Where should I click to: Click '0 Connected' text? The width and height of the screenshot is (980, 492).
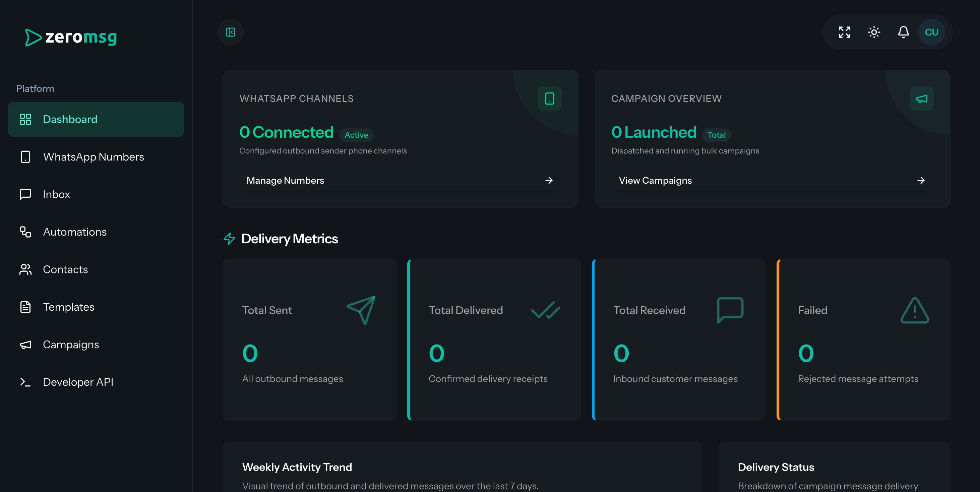(287, 132)
